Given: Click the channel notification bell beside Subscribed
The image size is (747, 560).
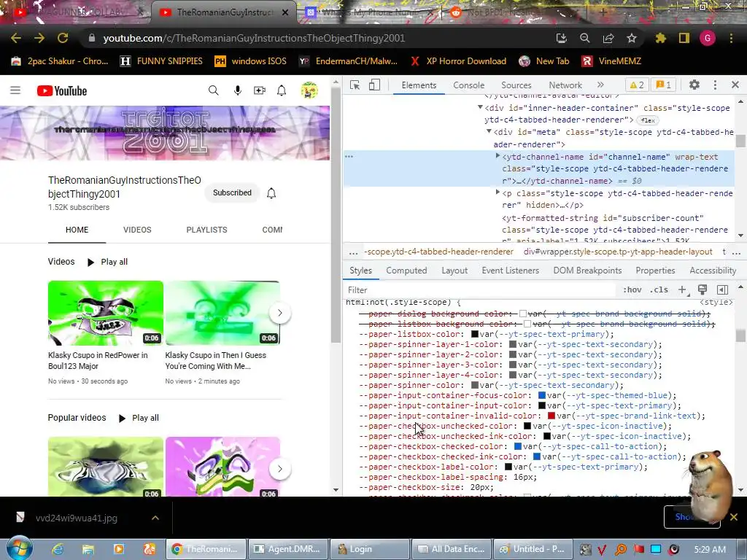Looking at the screenshot, I should point(271,192).
